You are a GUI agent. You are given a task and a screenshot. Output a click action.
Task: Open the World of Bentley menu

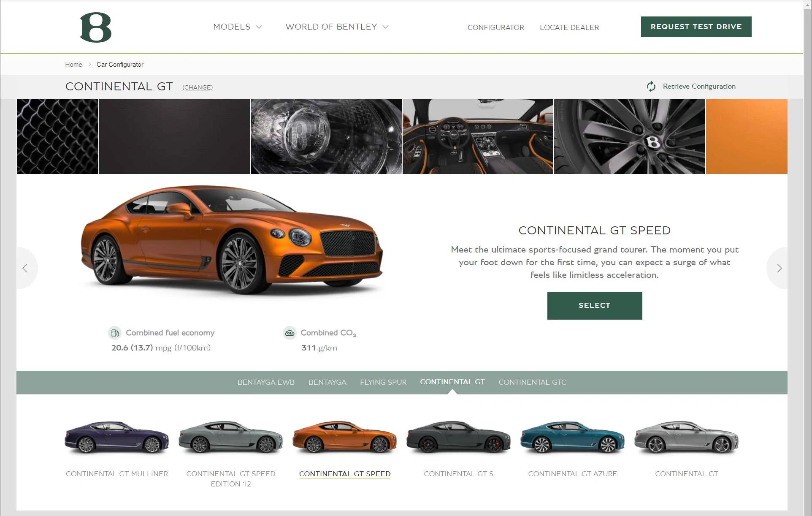pyautogui.click(x=331, y=27)
